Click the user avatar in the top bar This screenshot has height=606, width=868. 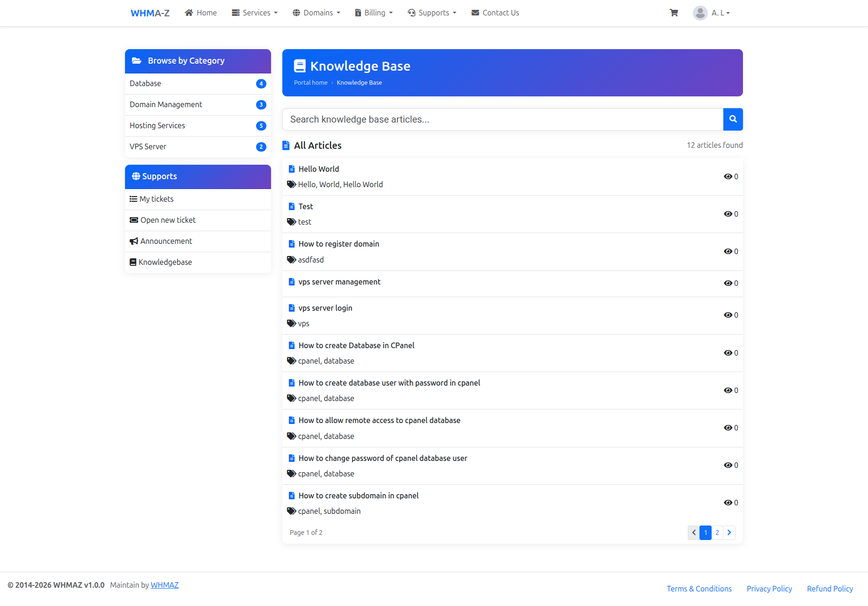click(700, 13)
